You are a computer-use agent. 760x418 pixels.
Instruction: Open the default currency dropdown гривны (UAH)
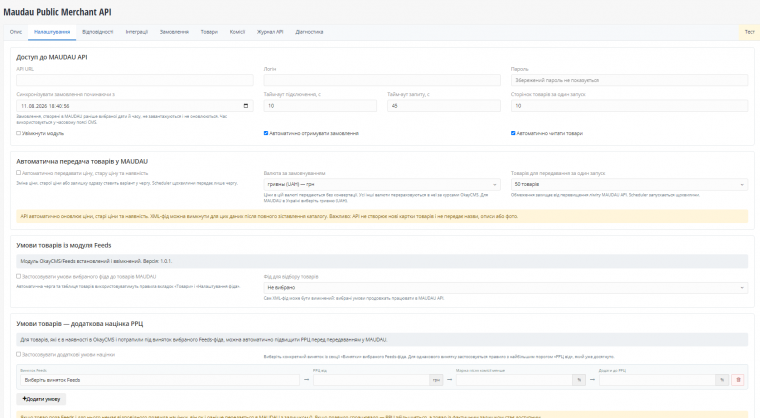382,184
